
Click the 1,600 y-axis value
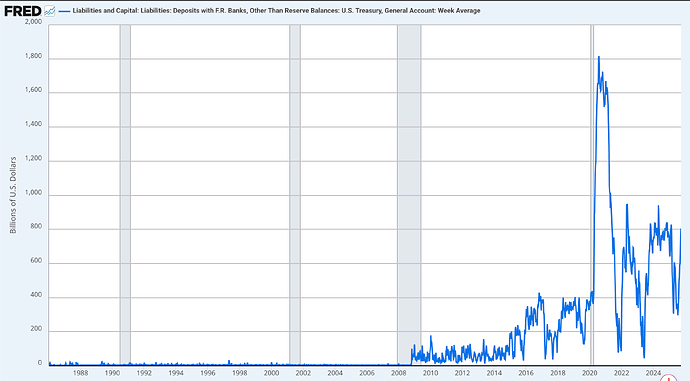(x=33, y=90)
